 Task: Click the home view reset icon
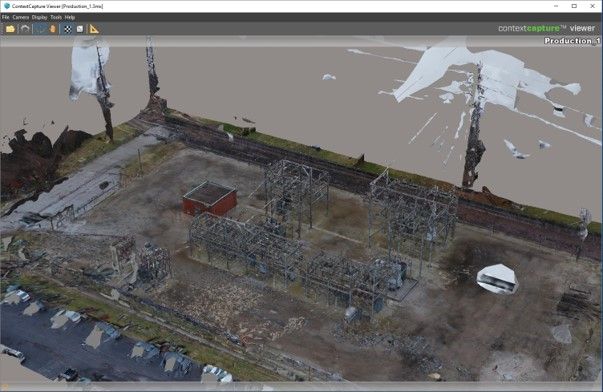point(25,29)
